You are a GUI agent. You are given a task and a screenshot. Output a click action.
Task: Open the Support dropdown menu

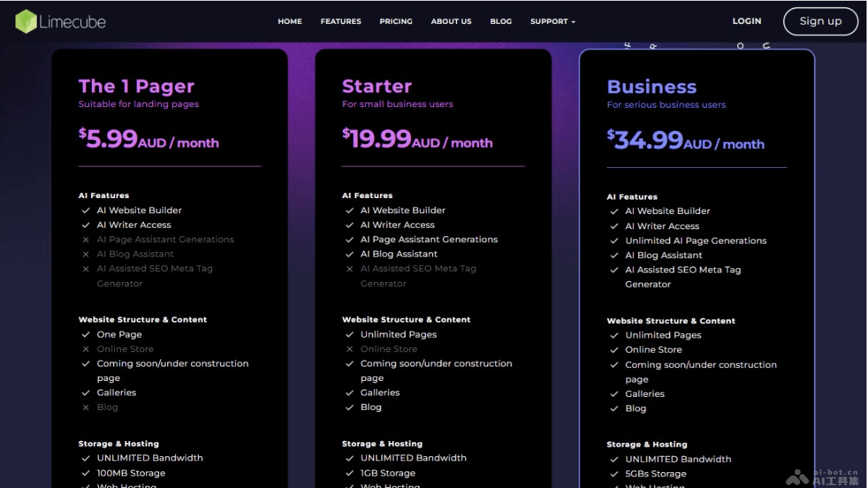pos(553,22)
